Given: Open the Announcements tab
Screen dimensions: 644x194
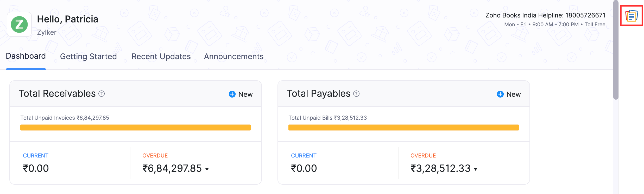Looking at the screenshot, I should coord(233,56).
